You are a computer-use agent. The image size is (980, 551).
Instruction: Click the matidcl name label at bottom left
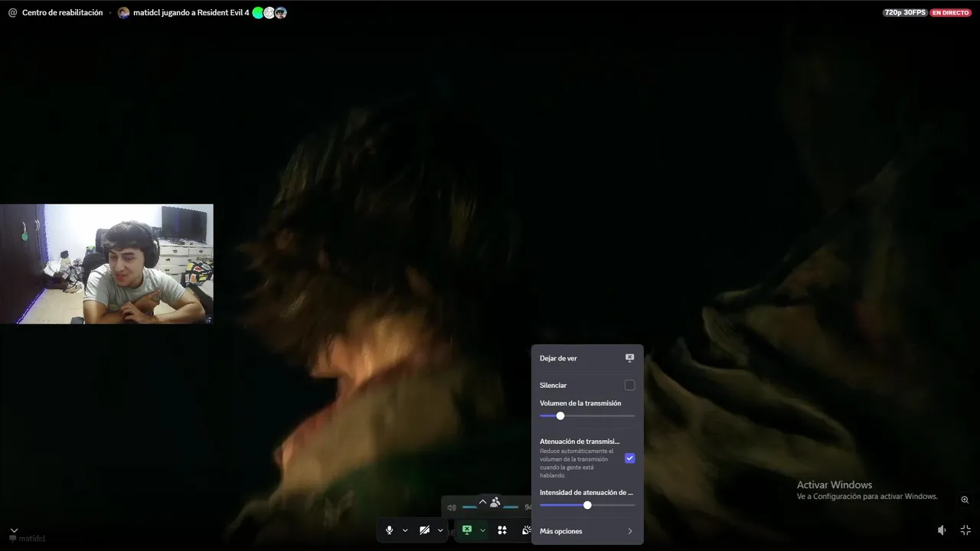pos(31,539)
